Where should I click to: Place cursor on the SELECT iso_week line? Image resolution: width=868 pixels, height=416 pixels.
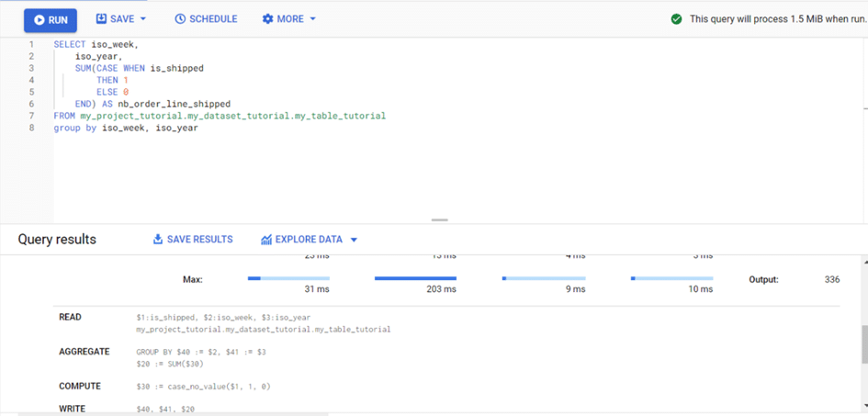[96, 44]
